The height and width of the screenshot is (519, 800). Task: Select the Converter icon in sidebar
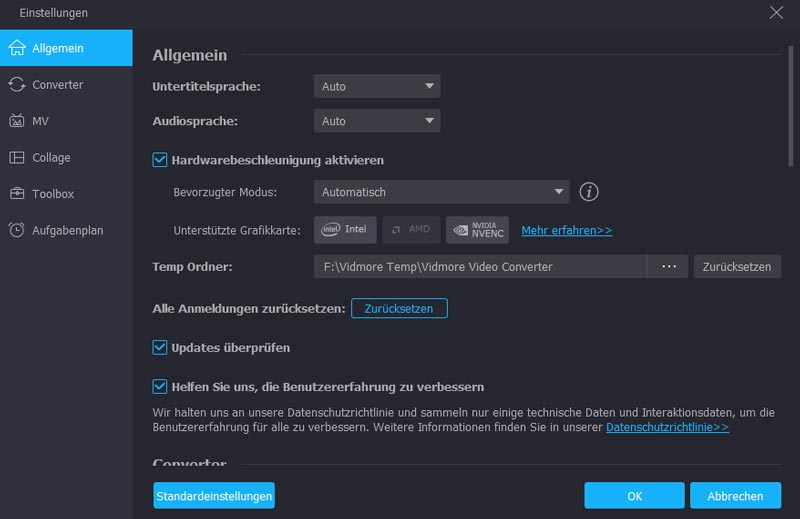pyautogui.click(x=17, y=85)
